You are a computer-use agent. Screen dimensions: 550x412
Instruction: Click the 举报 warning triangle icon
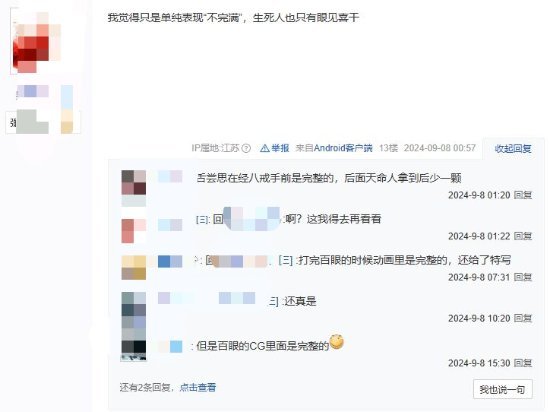(265, 148)
